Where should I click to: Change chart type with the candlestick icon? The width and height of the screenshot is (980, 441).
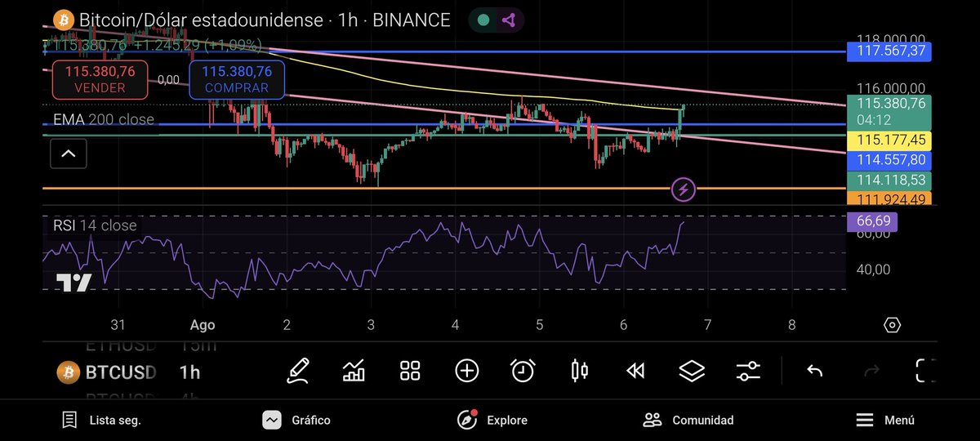[579, 372]
